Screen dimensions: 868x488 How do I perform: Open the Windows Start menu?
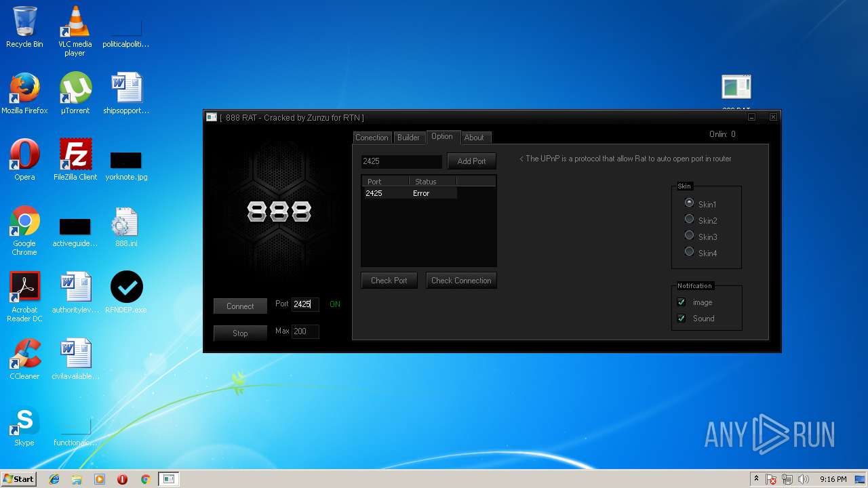click(x=19, y=479)
